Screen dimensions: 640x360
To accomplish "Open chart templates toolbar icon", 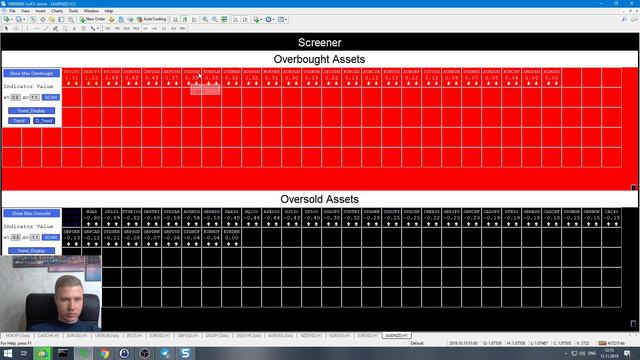I will tap(280, 19).
